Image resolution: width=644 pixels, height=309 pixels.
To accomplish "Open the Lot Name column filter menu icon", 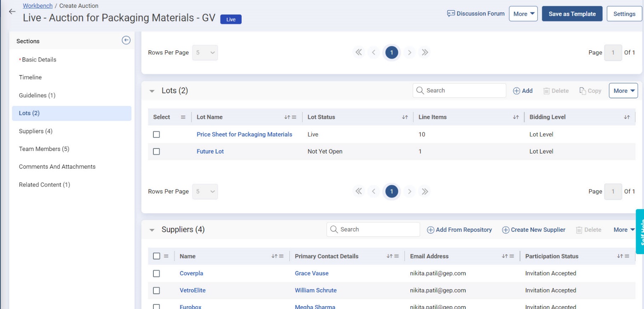I will pos(294,117).
